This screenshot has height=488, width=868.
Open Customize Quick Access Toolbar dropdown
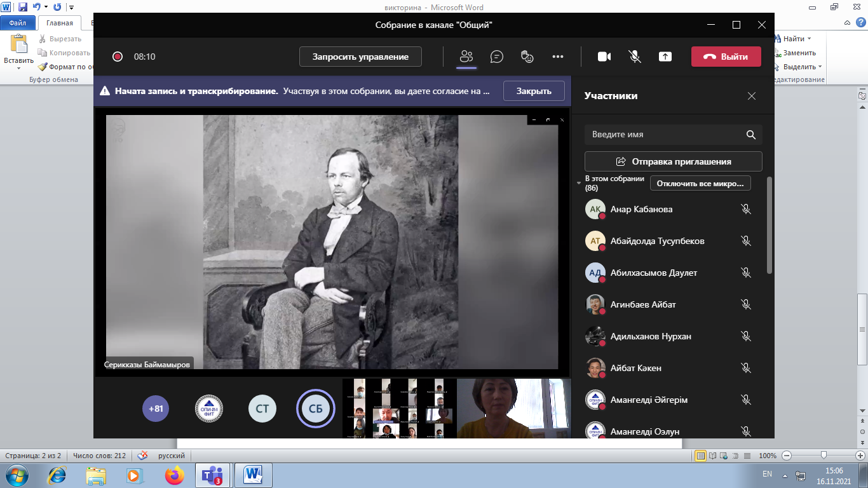(71, 8)
